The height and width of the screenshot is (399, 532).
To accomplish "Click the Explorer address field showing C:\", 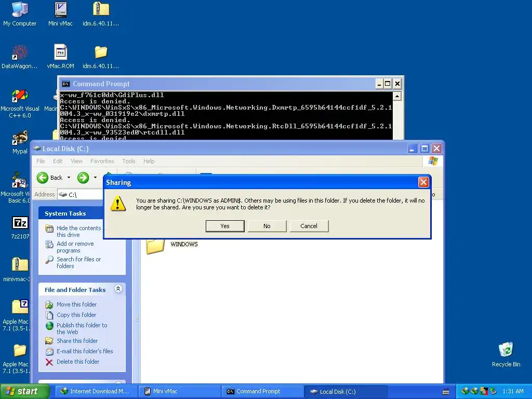I will coord(81,194).
